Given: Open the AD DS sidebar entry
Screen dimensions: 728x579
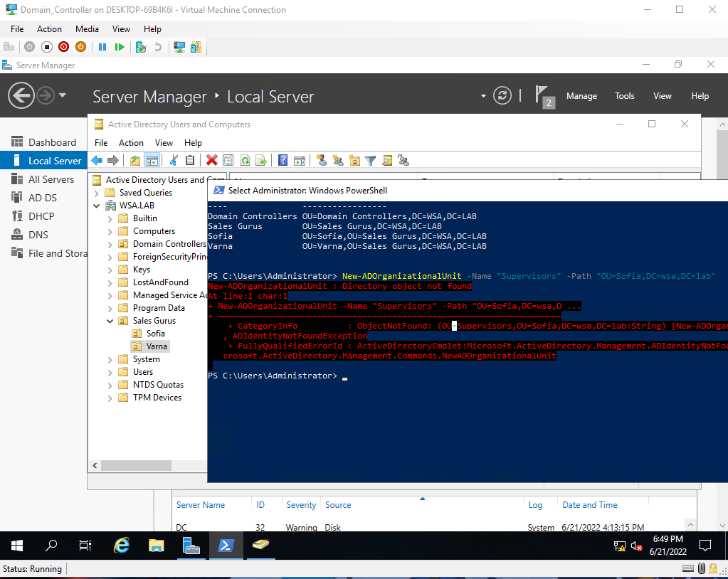Looking at the screenshot, I should pos(43,198).
